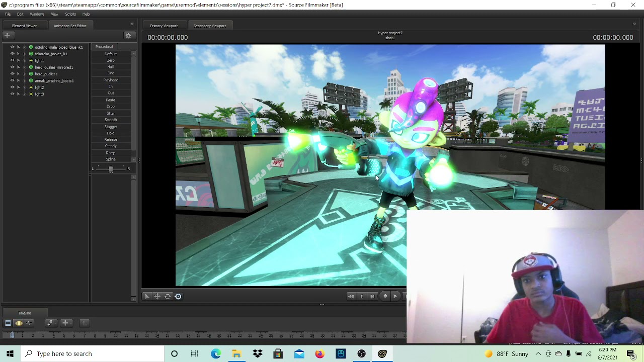Expand the octoling_male_biped_blue_ik1 tree node

(x=24, y=47)
